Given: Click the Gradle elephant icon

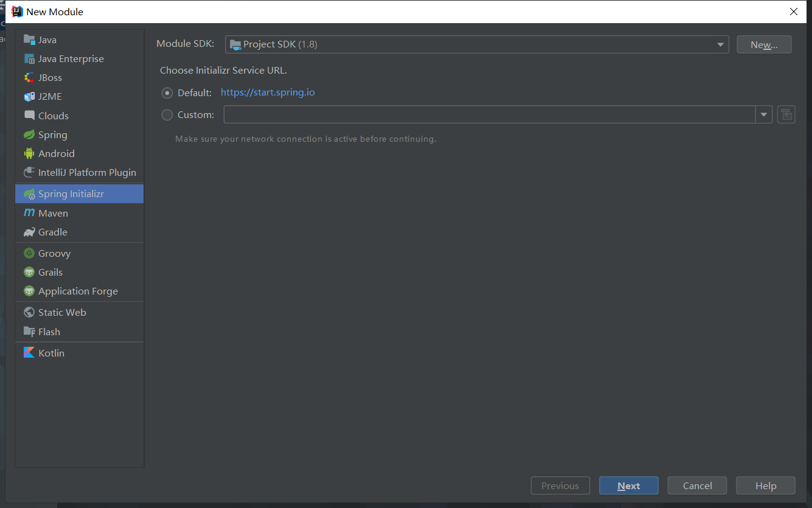Looking at the screenshot, I should click(29, 232).
